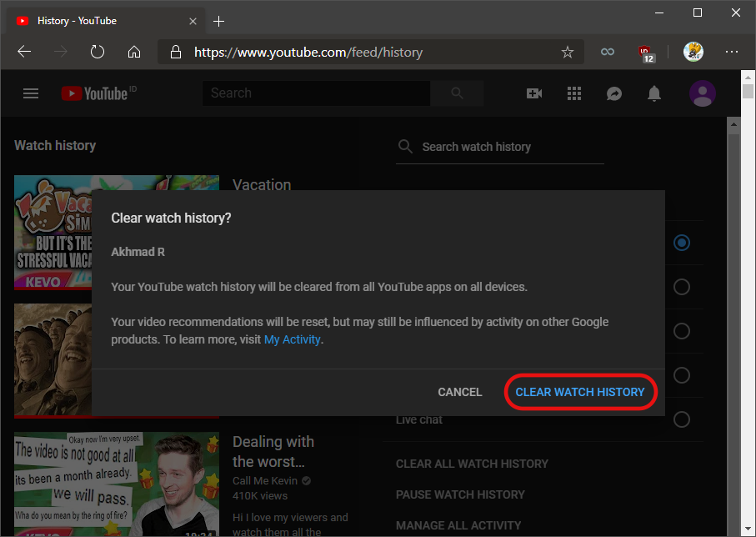
Task: Follow the My Activity link
Action: click(x=292, y=339)
